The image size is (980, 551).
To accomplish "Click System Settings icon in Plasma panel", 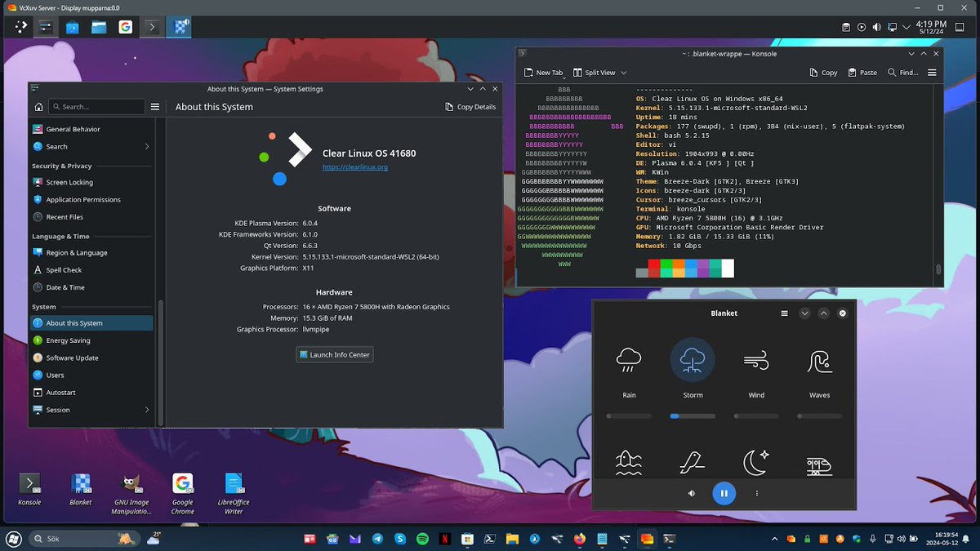I will coord(46,27).
